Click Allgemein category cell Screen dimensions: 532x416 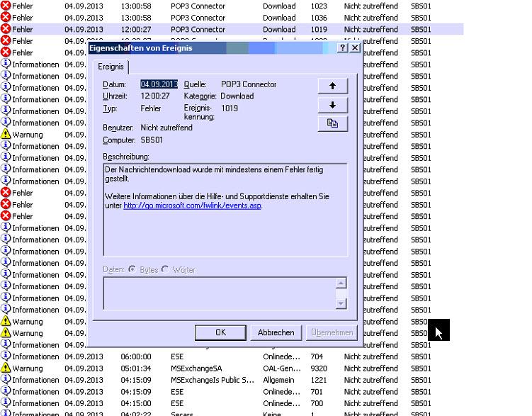tap(278, 380)
